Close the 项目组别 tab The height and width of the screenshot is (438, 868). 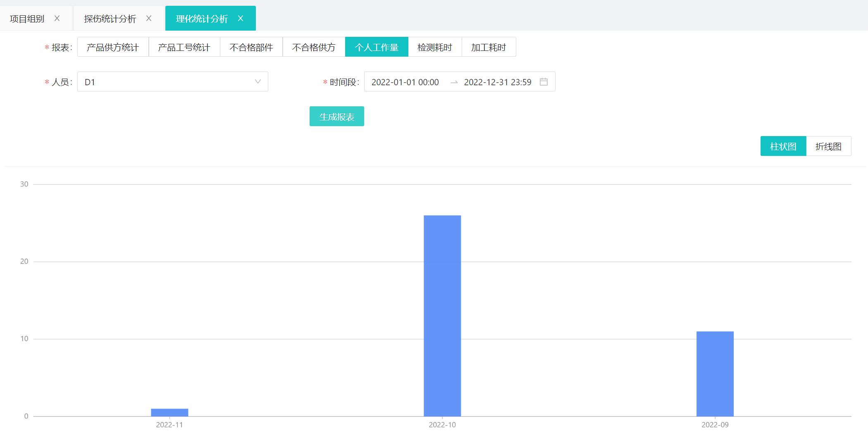57,19
